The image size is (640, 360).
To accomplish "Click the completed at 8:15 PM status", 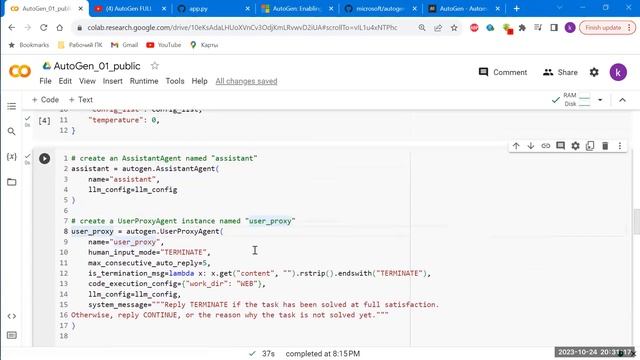I will click(x=322, y=353).
